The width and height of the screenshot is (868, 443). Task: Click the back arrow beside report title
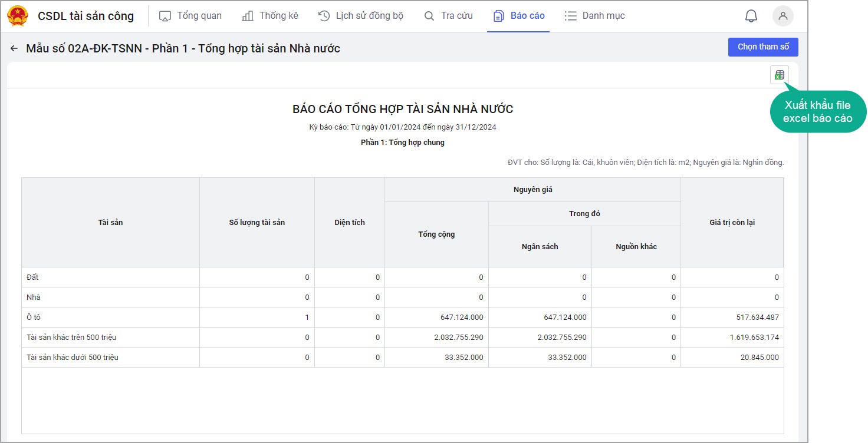pos(14,48)
